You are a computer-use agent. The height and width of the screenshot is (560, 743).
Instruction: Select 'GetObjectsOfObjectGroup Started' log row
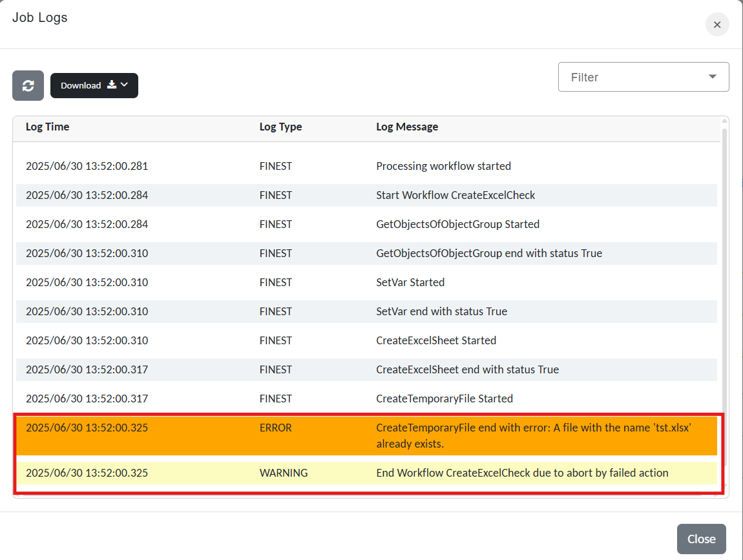457,224
